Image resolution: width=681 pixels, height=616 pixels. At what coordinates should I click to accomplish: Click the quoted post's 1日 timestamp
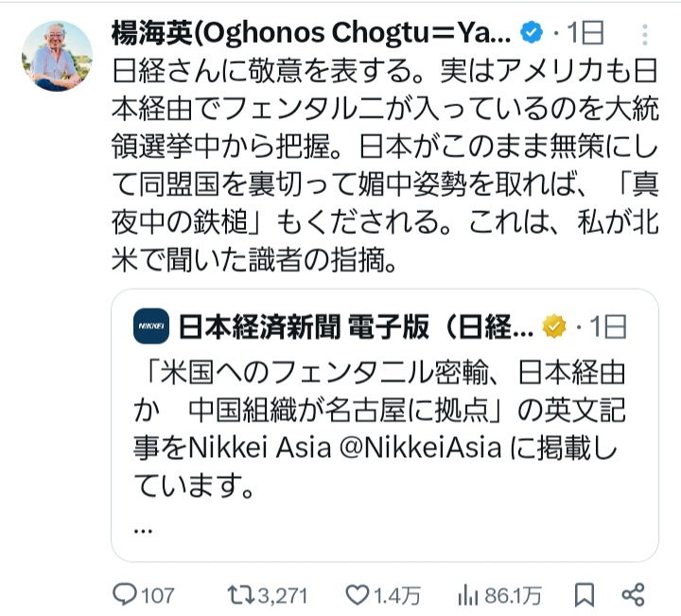point(606,326)
